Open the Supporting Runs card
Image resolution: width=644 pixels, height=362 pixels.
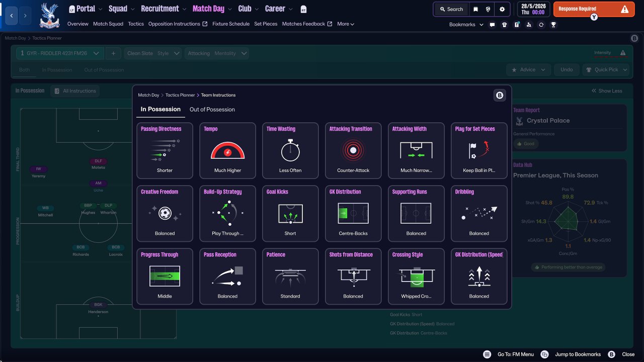tap(416, 213)
